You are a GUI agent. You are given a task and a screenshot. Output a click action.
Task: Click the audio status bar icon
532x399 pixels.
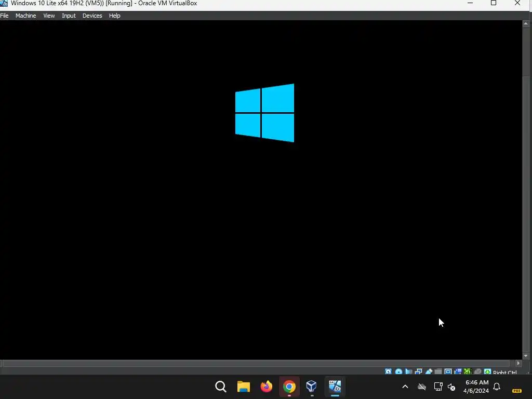point(408,371)
